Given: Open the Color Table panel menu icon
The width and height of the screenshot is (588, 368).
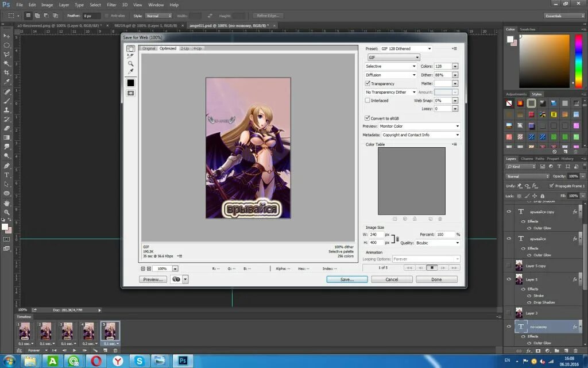Looking at the screenshot, I should click(454, 144).
